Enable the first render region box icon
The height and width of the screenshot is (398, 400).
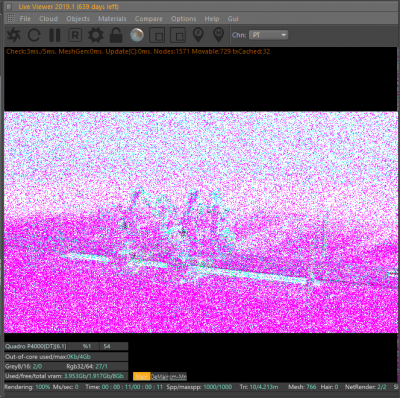[x=157, y=35]
